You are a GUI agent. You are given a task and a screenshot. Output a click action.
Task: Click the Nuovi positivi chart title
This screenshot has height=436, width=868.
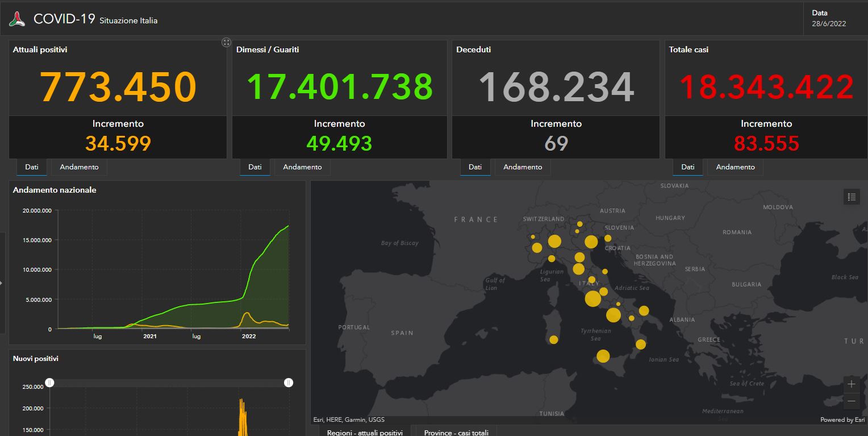point(36,359)
